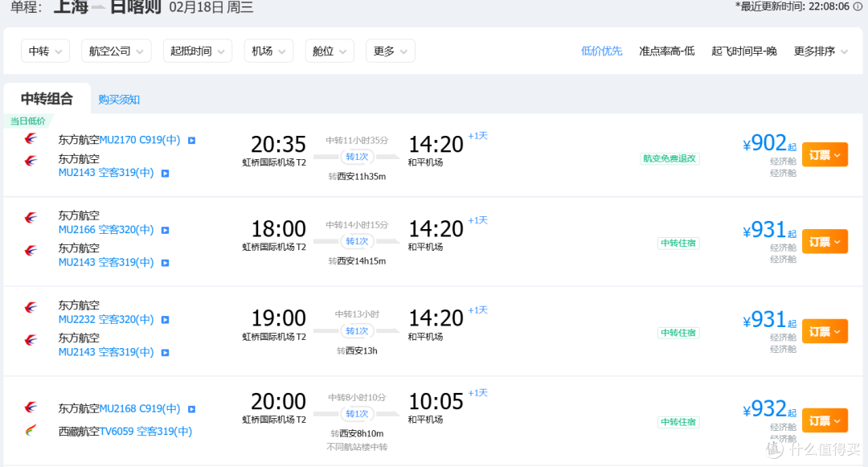Click the 转1次 badge for the 20:35 flight
The image size is (868, 467).
click(x=357, y=158)
